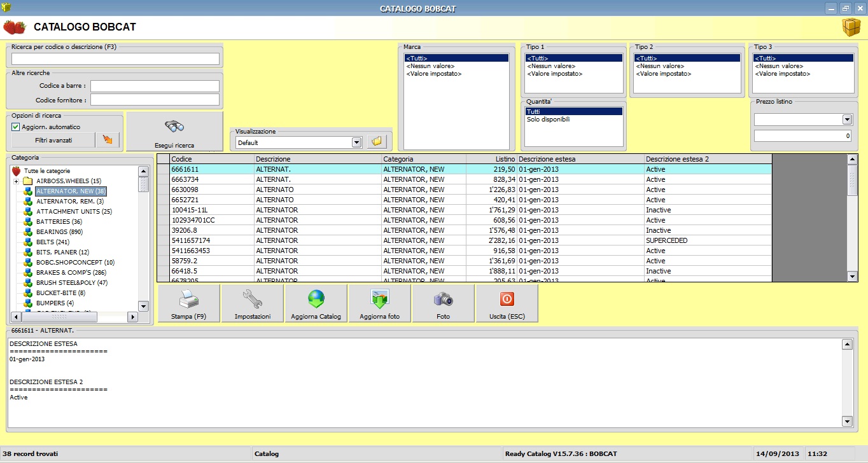The width and height of the screenshot is (868, 463).
Task: Sort by Codice column header
Action: tap(211, 159)
